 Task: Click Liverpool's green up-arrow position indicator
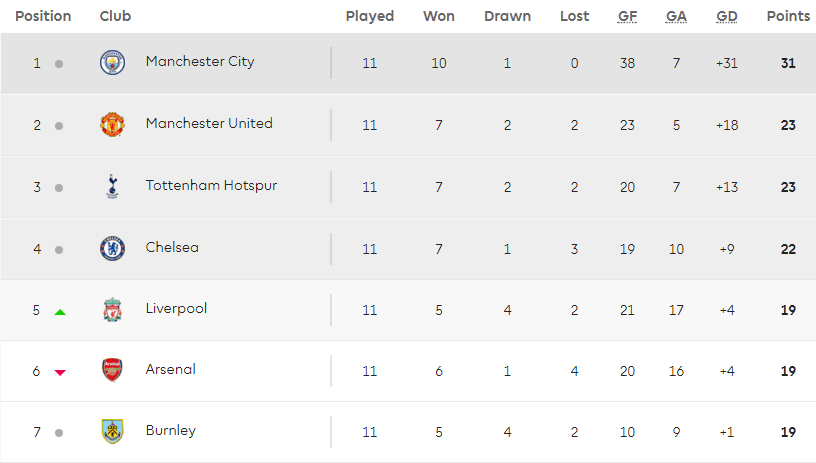60,312
